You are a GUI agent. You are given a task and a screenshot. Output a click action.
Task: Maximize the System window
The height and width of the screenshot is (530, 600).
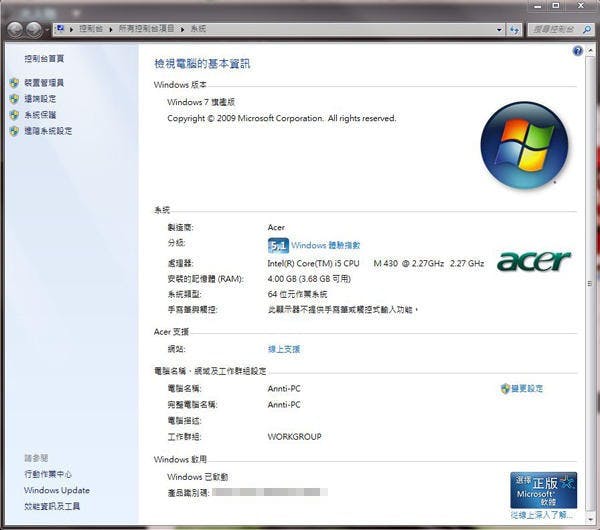(x=556, y=6)
